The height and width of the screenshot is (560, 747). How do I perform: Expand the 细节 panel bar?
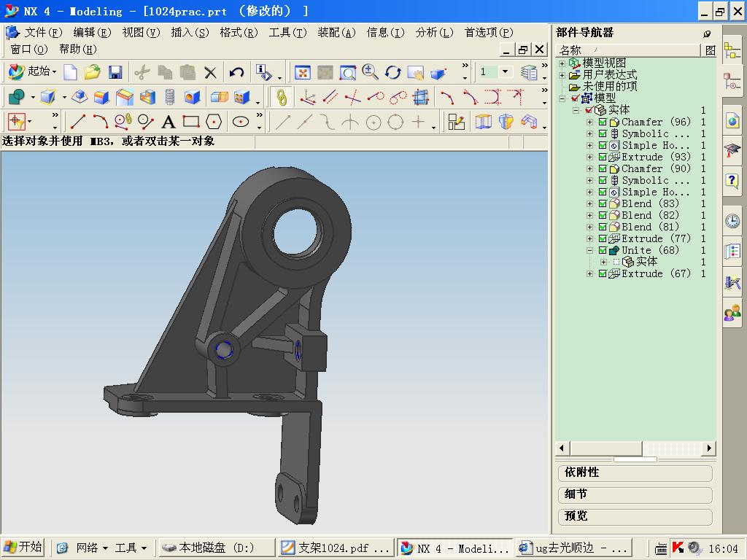click(635, 495)
